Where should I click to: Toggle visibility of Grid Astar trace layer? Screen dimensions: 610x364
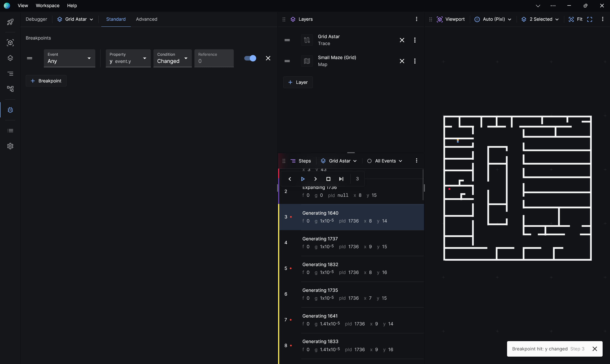tap(306, 40)
